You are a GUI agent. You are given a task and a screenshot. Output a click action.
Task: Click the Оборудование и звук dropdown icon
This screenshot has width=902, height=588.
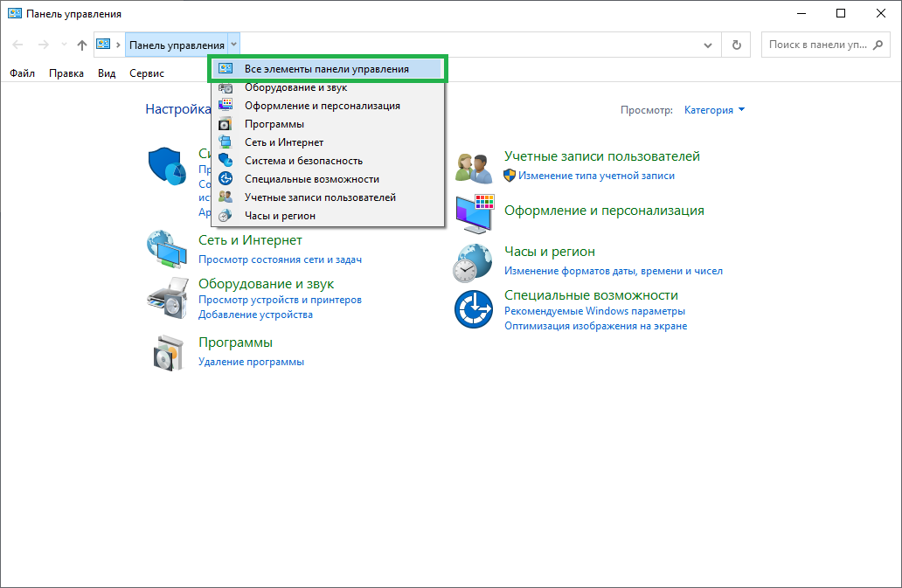click(x=225, y=87)
